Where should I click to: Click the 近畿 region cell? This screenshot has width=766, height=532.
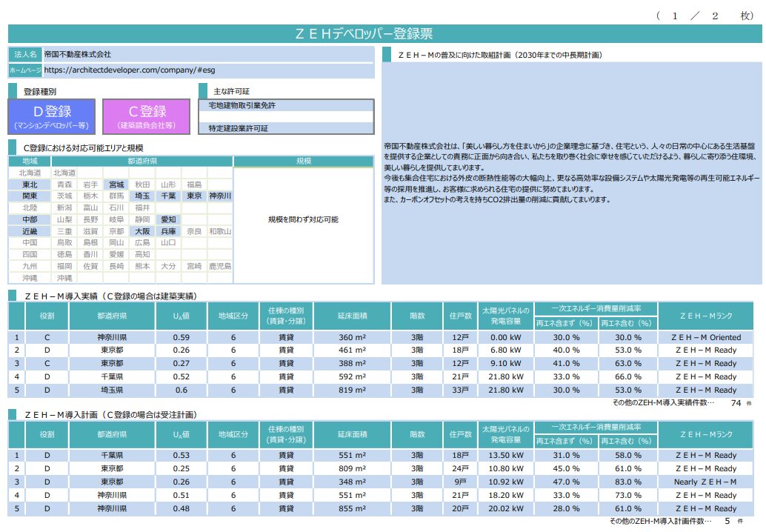[x=30, y=231]
